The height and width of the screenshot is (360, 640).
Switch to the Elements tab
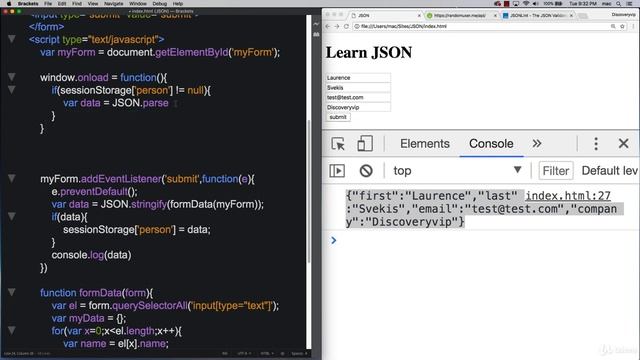424,144
